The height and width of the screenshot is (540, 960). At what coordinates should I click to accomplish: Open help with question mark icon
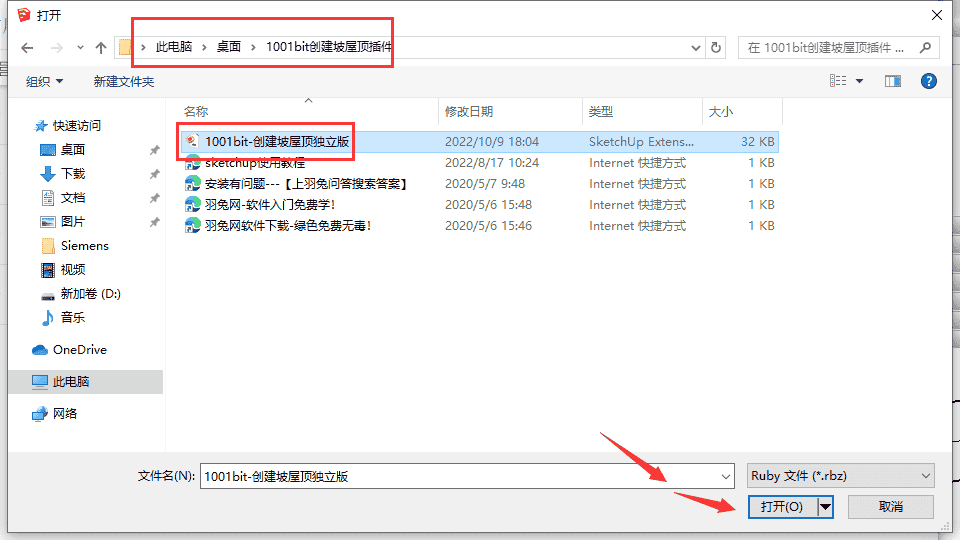[x=929, y=81]
